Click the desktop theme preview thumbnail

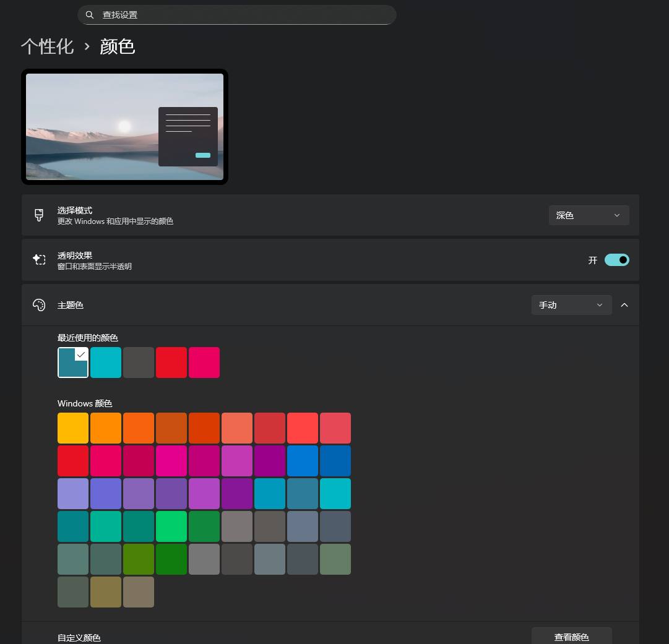point(124,126)
